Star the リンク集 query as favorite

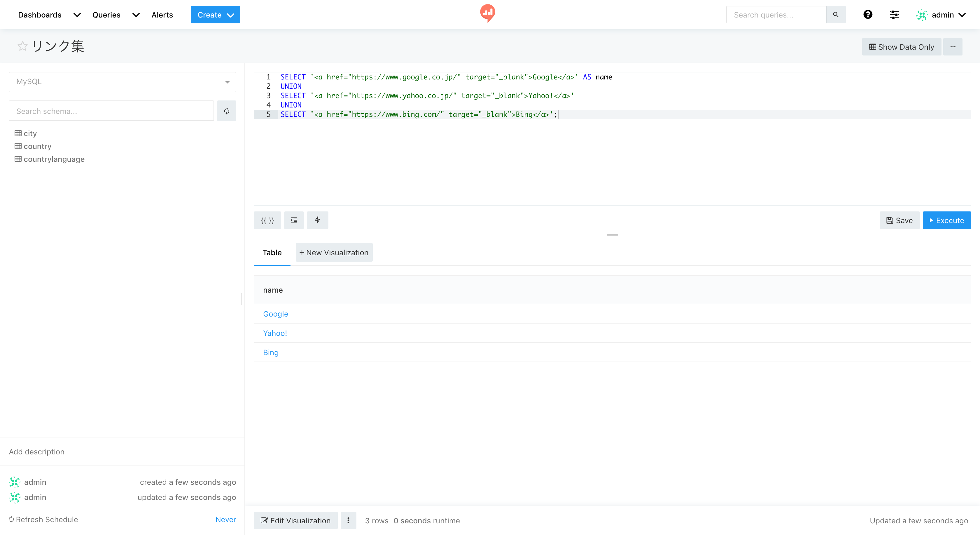tap(22, 46)
